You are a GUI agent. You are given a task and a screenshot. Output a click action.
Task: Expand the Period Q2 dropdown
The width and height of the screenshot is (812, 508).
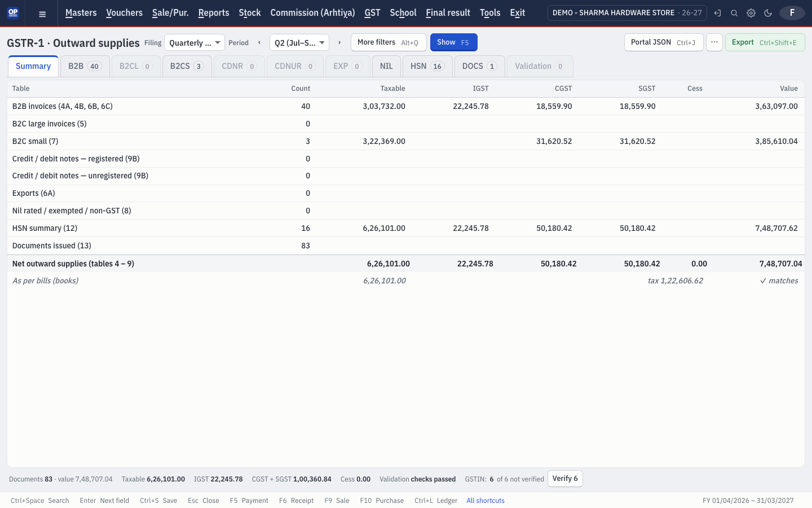pos(299,42)
